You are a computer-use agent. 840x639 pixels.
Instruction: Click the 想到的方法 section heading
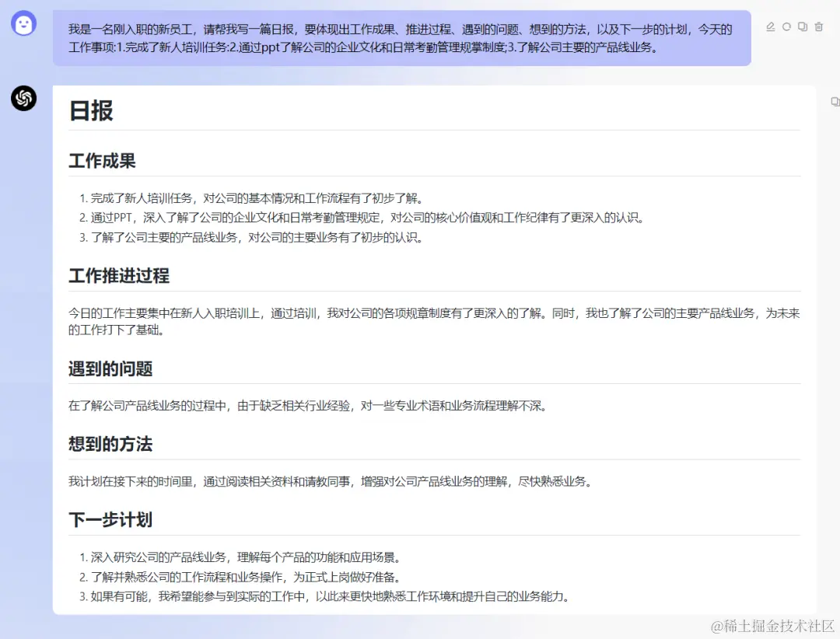(x=110, y=444)
